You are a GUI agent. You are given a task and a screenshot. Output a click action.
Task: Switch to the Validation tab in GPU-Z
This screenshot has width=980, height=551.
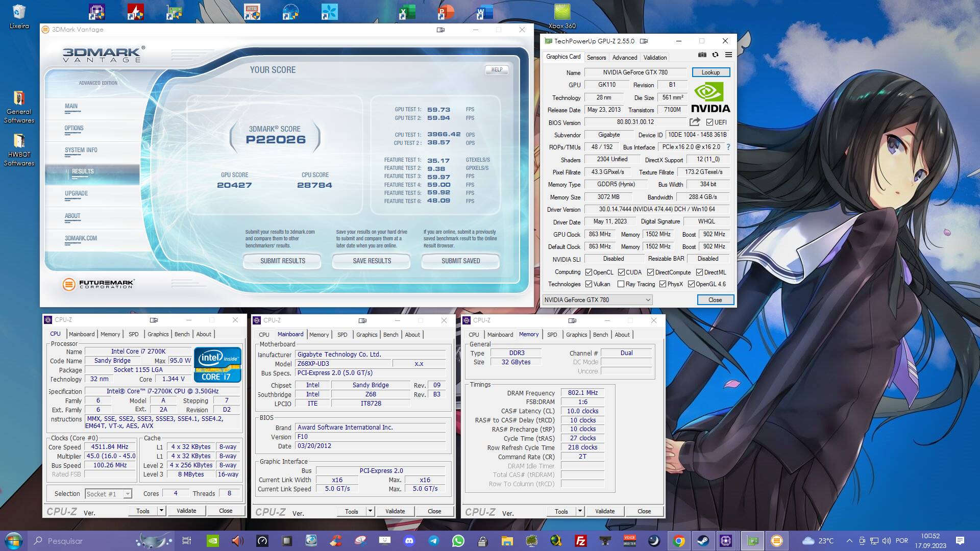655,58
